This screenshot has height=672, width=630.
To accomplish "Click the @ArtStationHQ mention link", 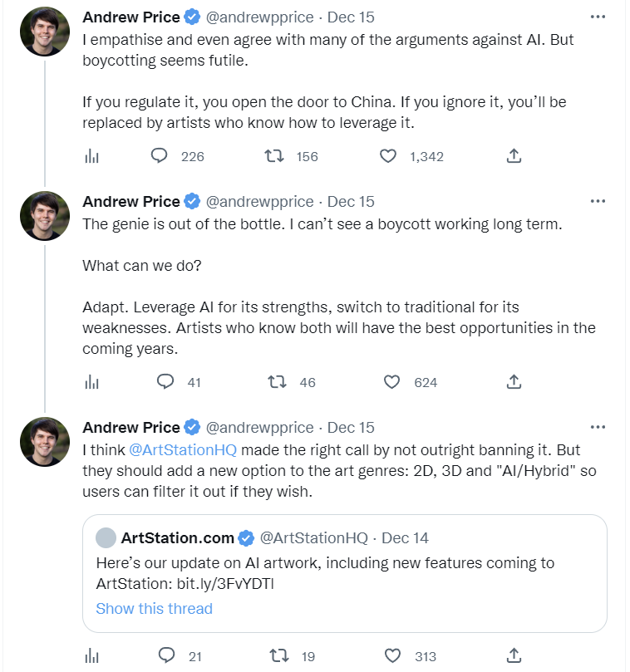I will (183, 449).
